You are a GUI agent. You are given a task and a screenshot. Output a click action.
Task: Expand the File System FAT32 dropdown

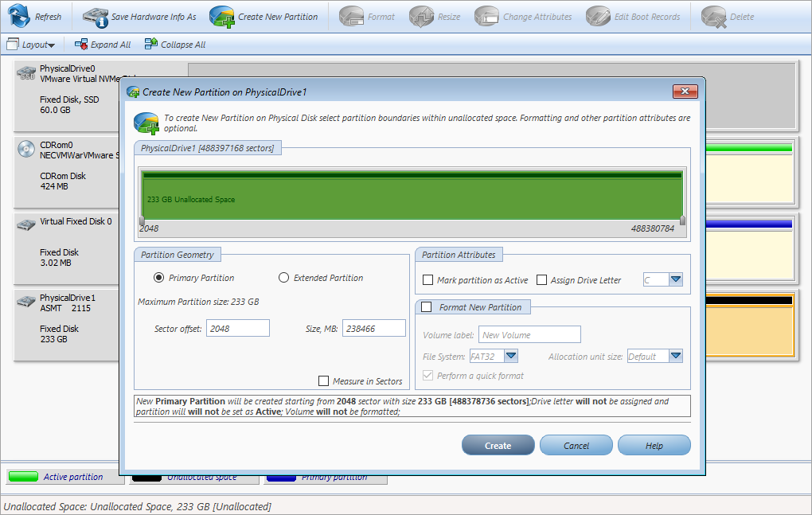511,357
